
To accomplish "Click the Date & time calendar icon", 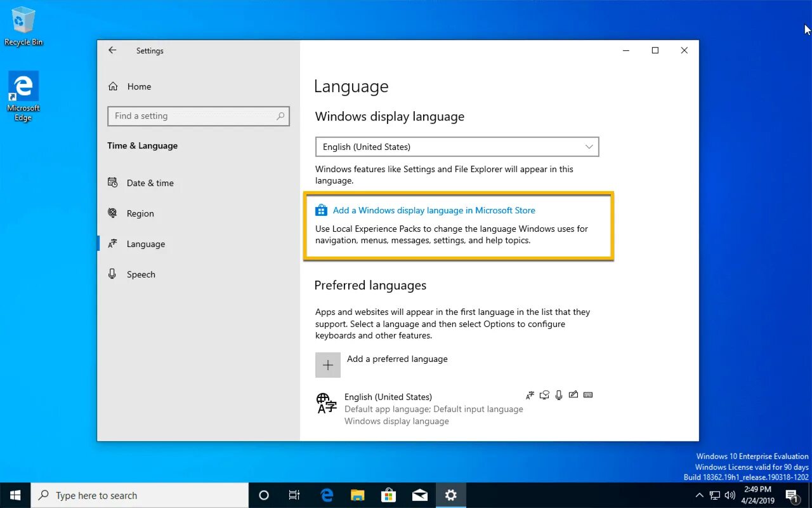I will point(113,183).
